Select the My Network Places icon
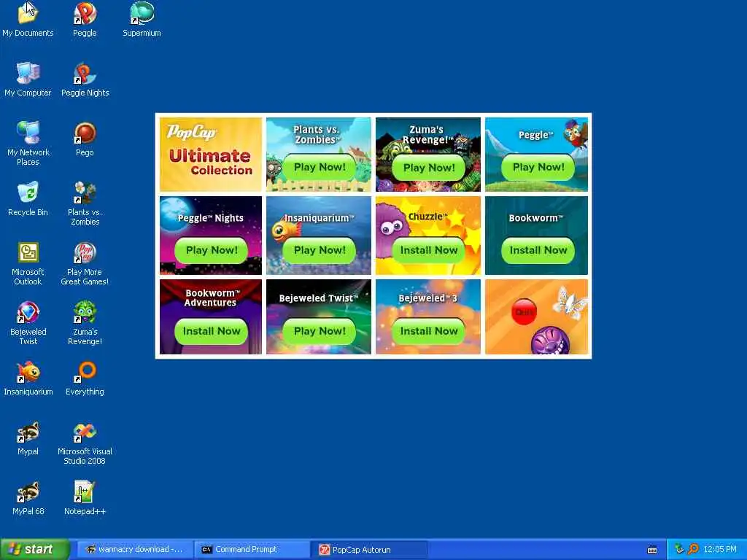The image size is (747, 560). 28,144
